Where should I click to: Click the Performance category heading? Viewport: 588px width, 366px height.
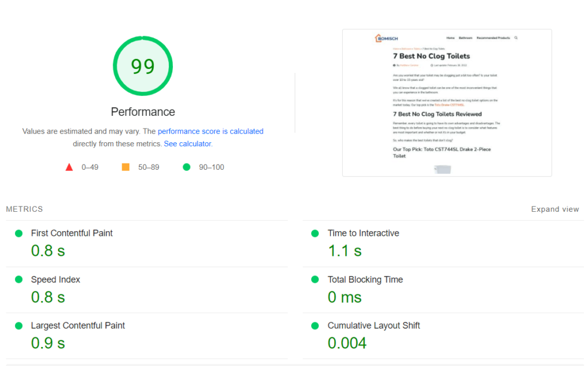pos(142,112)
